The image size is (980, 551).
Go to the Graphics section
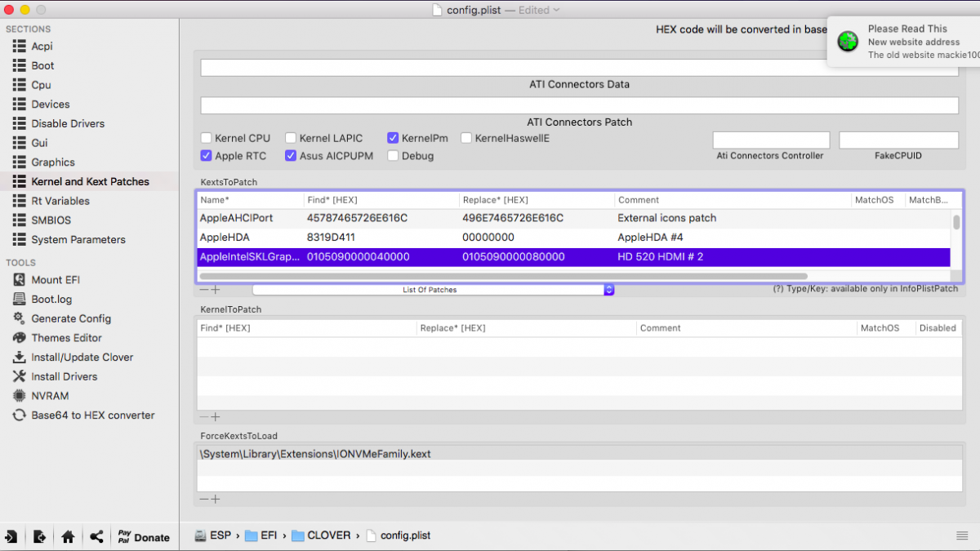point(53,162)
